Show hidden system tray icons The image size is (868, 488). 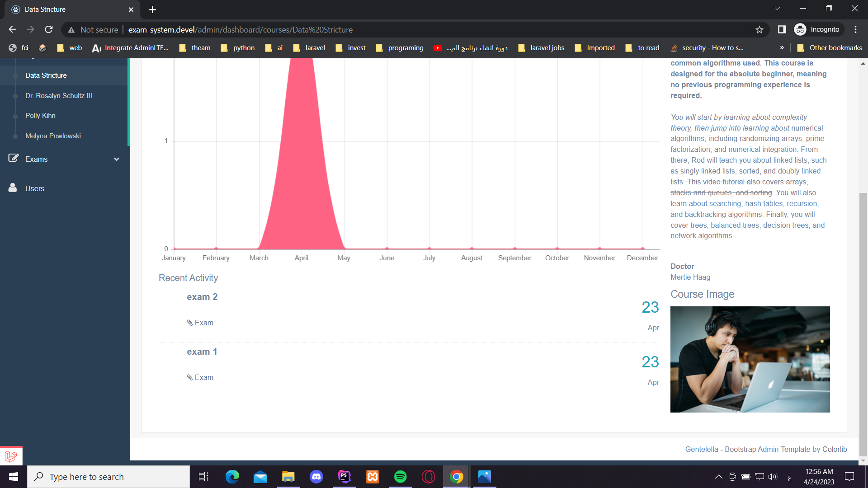pos(718,477)
